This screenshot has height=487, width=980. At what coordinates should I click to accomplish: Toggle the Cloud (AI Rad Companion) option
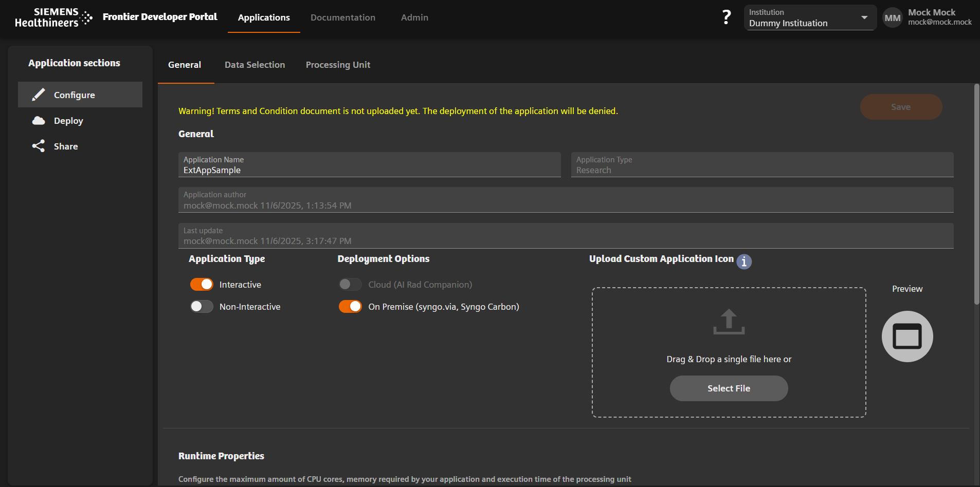point(350,284)
